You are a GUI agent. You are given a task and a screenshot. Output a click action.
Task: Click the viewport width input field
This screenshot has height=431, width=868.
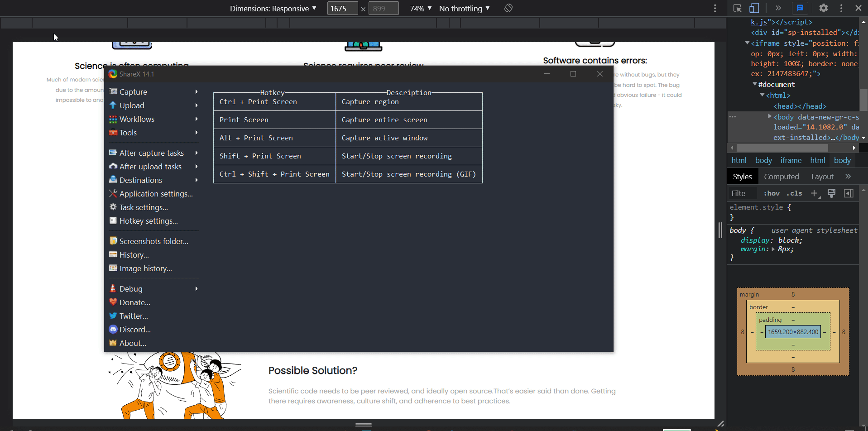[x=342, y=9]
